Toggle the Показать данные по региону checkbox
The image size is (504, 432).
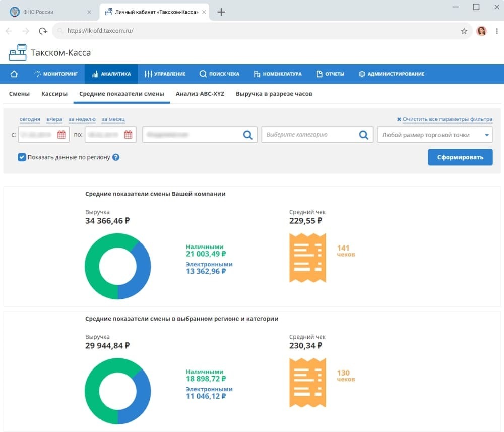click(22, 157)
